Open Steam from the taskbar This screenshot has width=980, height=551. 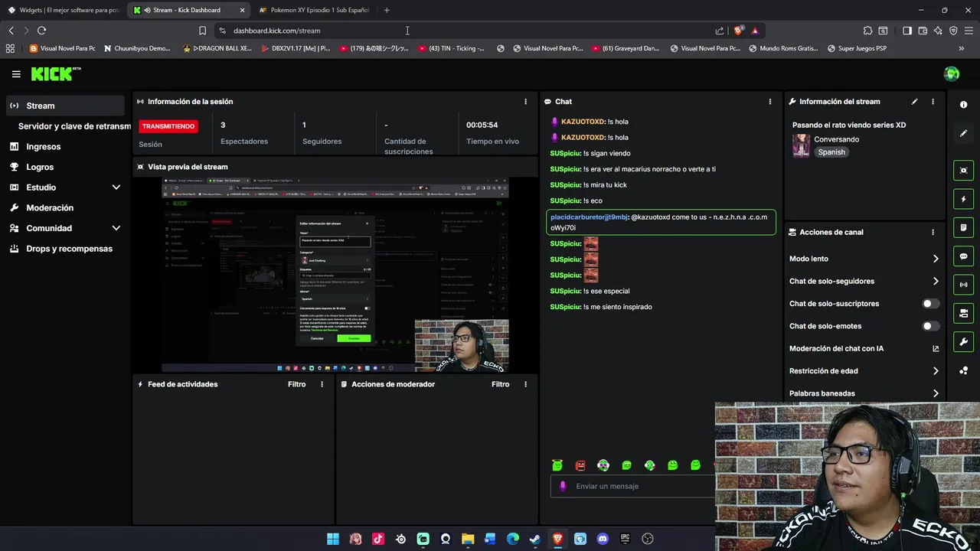click(x=535, y=539)
